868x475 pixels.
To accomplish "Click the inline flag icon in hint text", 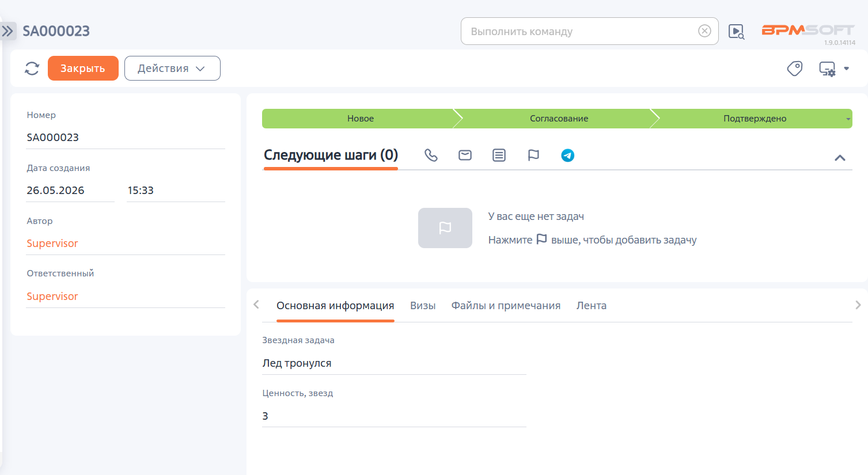I will [541, 239].
